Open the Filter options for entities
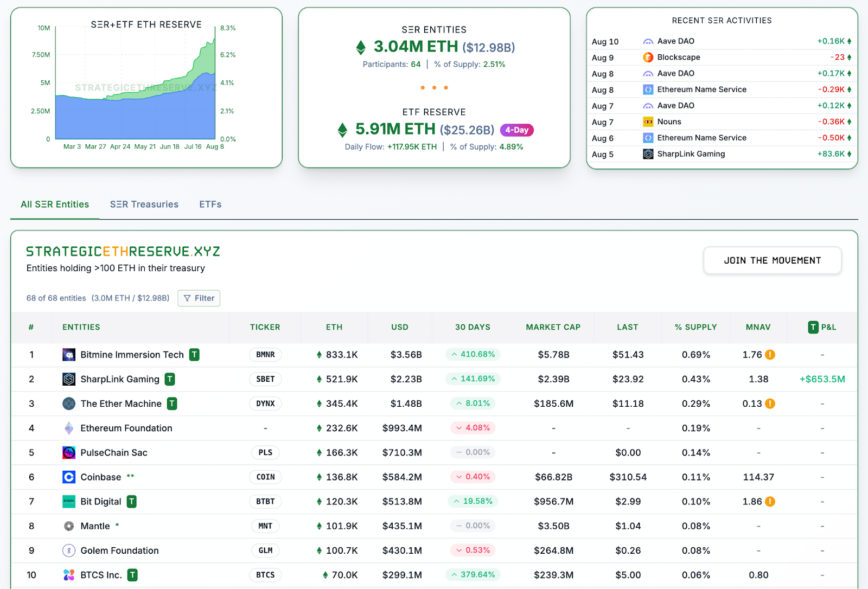Viewport: 868px width, 589px height. click(x=199, y=298)
